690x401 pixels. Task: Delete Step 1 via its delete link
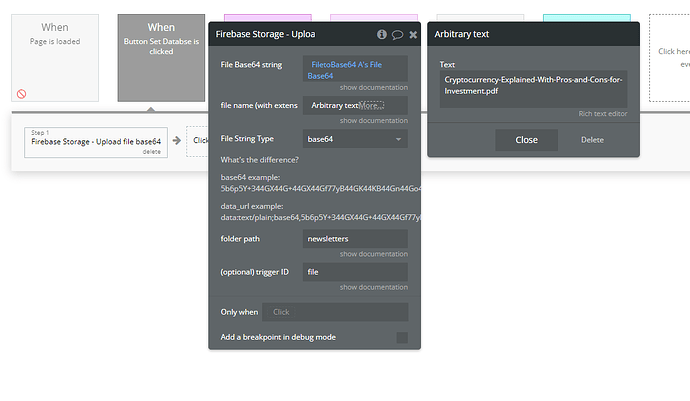pos(151,152)
